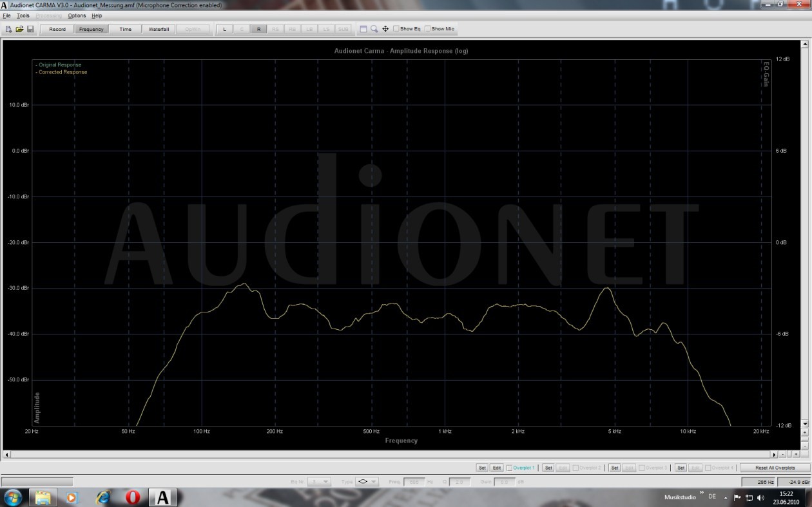Click the horizontal scrollbar below the plot
The height and width of the screenshot is (507, 812).
[x=391, y=454]
